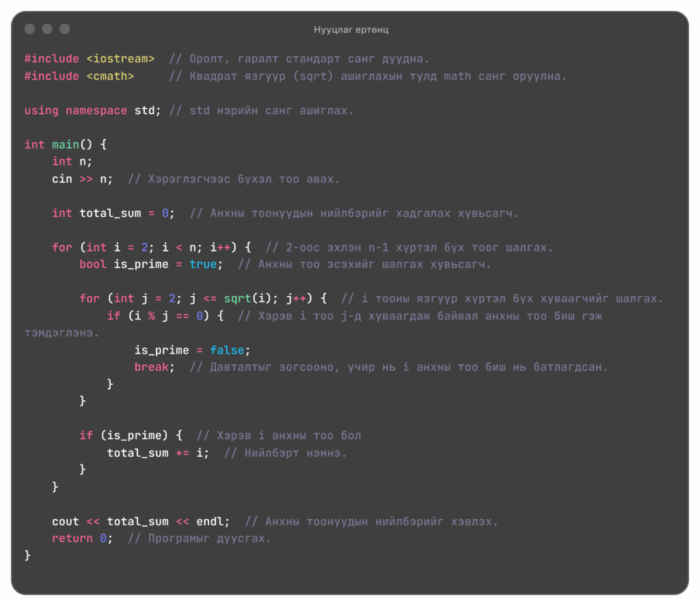Image resolution: width=700 pixels, height=606 pixels.
Task: Click the 'false' literal value
Action: click(227, 350)
